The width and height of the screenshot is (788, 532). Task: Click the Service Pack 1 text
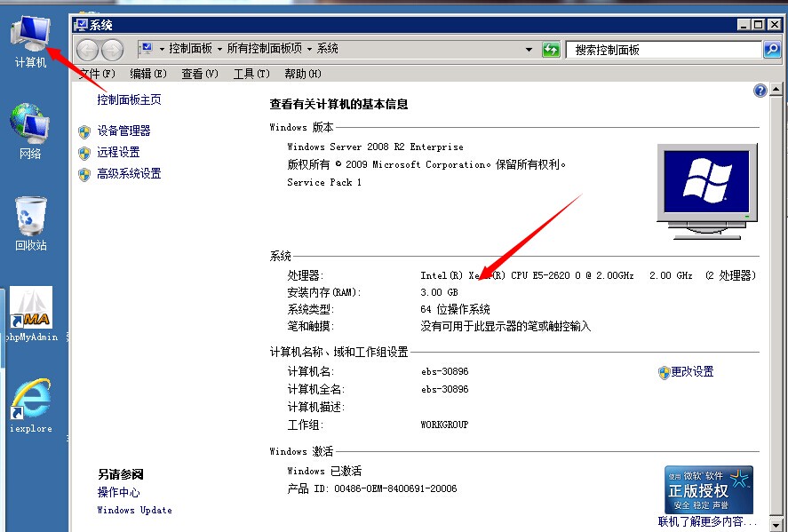(x=324, y=182)
